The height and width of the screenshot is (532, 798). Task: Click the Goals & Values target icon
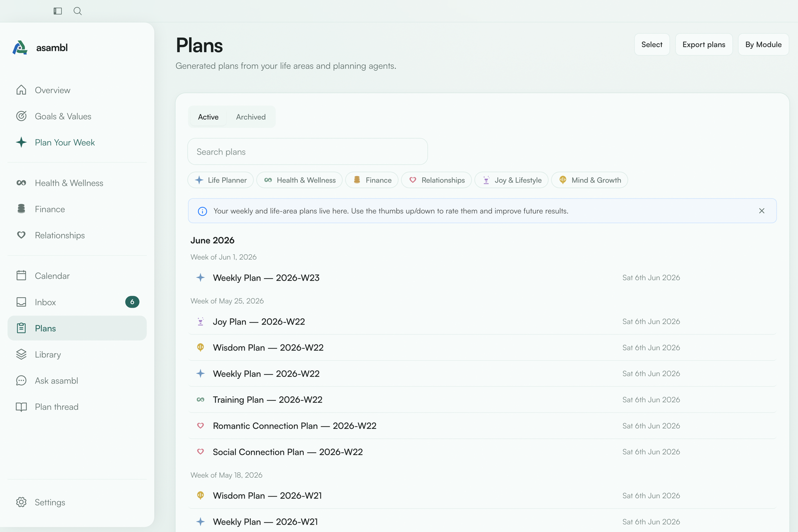click(21, 116)
